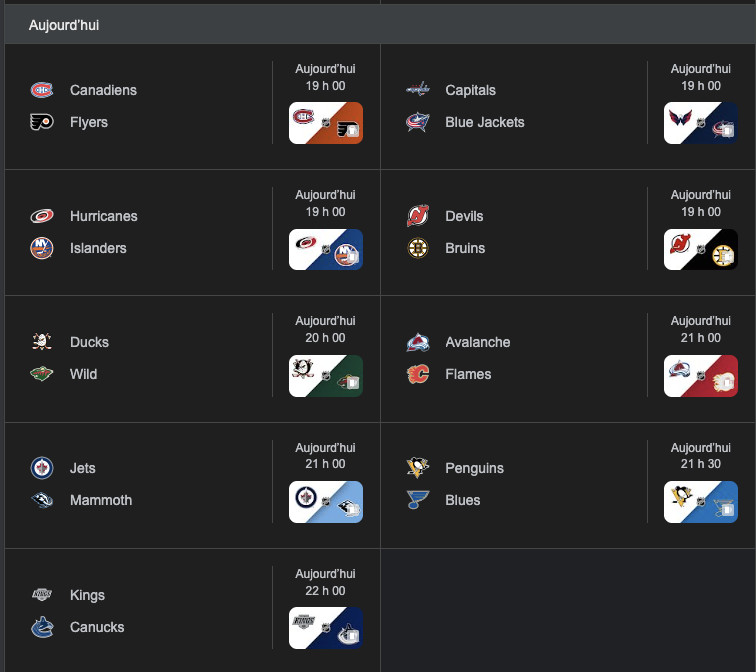Open the Kings vs Canucks matchup thumbnail

(x=326, y=628)
